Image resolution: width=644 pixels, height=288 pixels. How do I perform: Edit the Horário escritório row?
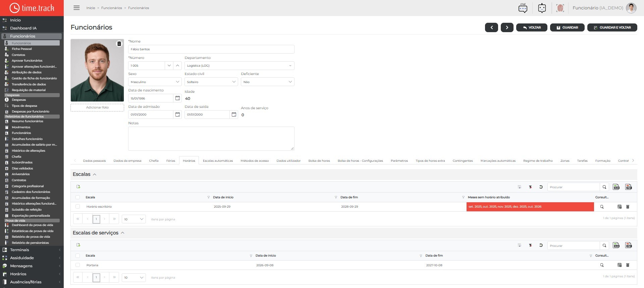point(620,207)
